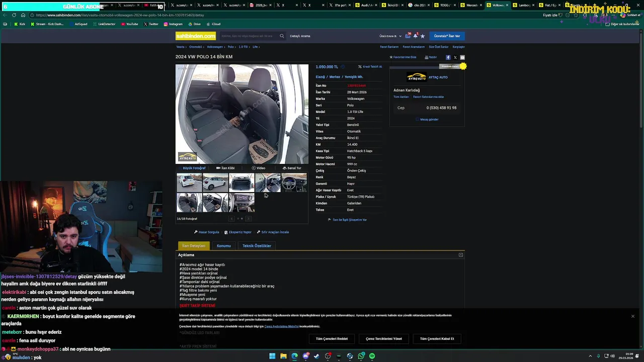Click the Elazığ location link
644x362 pixels.
coord(320,77)
